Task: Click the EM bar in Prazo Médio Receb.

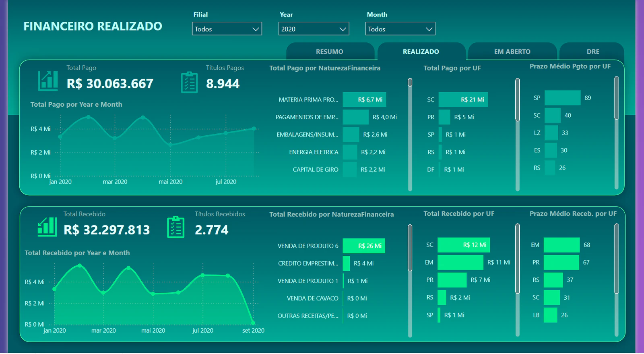Action: click(x=561, y=245)
